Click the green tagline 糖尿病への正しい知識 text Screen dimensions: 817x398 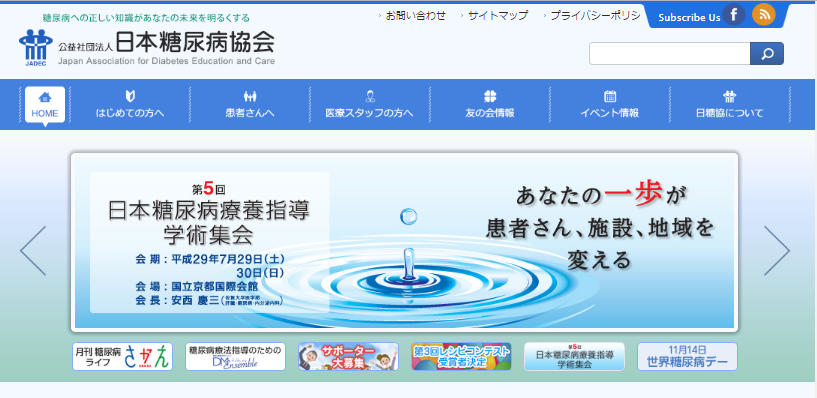(x=146, y=18)
